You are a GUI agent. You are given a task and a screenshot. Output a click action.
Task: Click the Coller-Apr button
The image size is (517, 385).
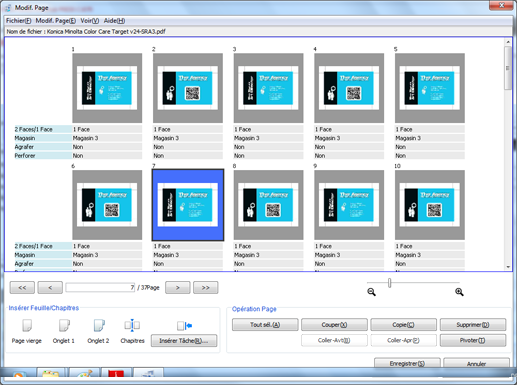403,340
